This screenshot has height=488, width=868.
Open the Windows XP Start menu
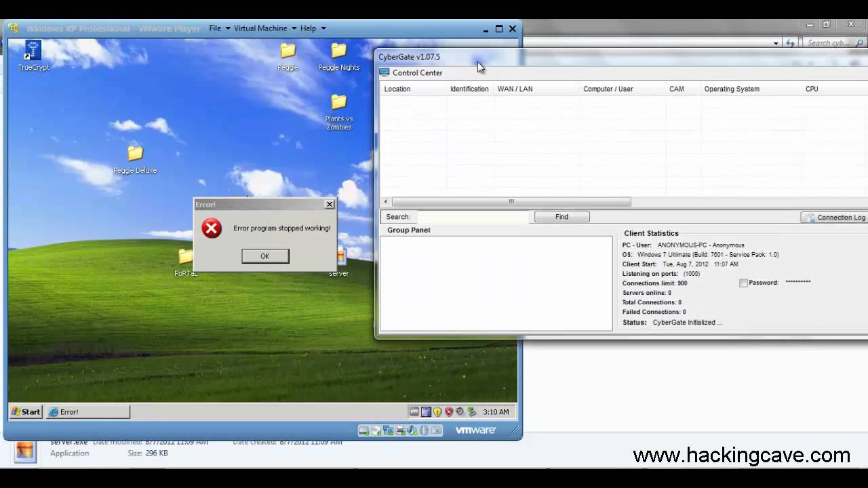coord(26,411)
